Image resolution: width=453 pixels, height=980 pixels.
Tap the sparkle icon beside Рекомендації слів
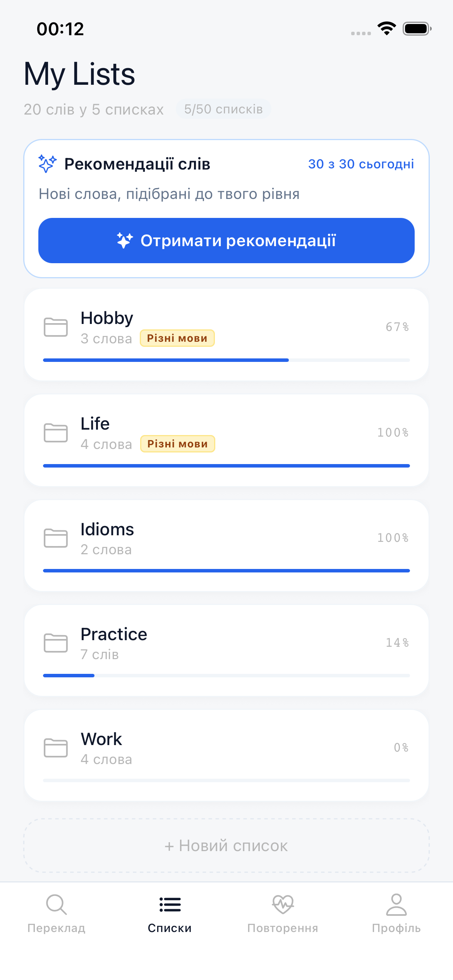point(48,164)
